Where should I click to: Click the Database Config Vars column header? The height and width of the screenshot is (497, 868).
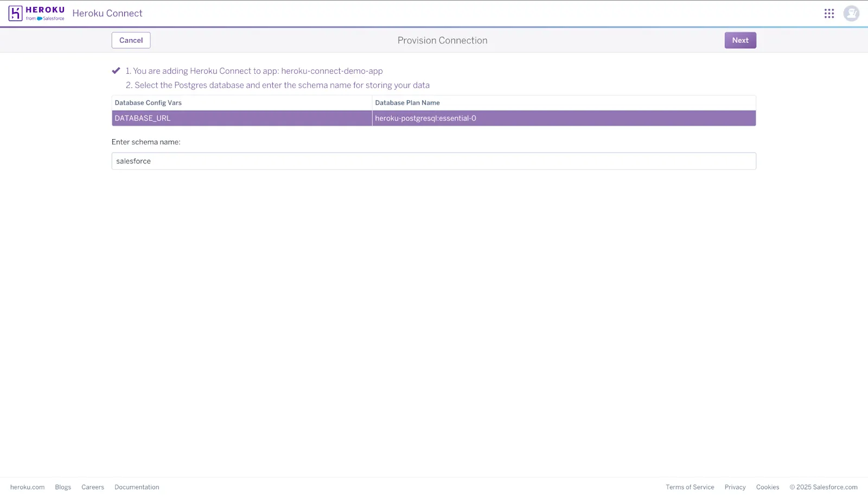pos(148,102)
